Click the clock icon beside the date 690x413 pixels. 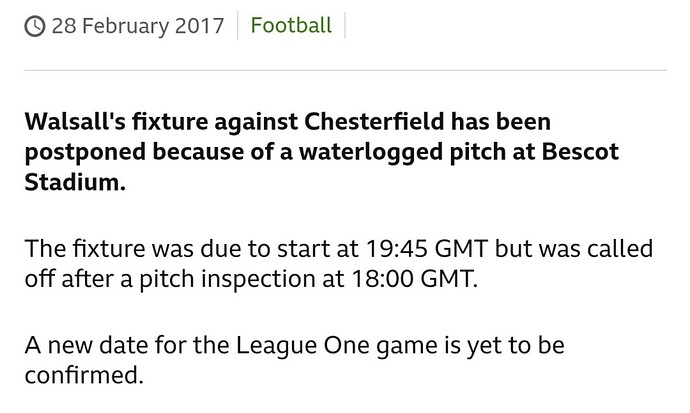pos(34,26)
